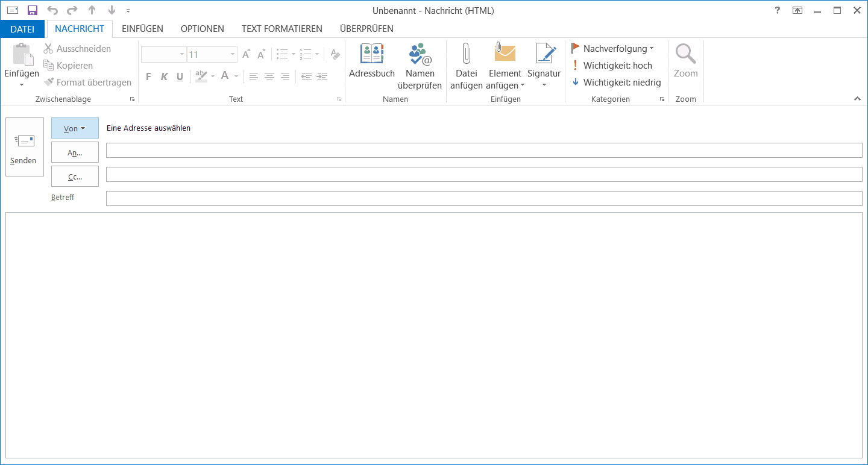Open Text group dialog launcher
868x465 pixels.
[339, 99]
